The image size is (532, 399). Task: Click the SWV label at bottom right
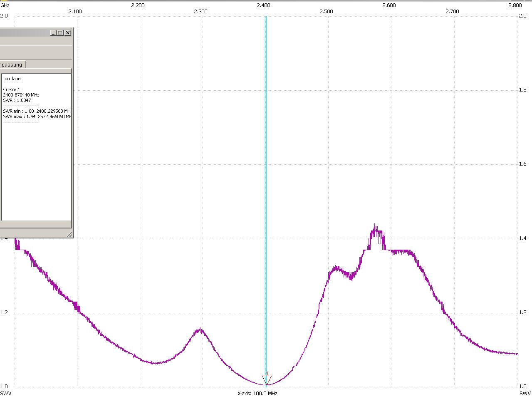525,393
